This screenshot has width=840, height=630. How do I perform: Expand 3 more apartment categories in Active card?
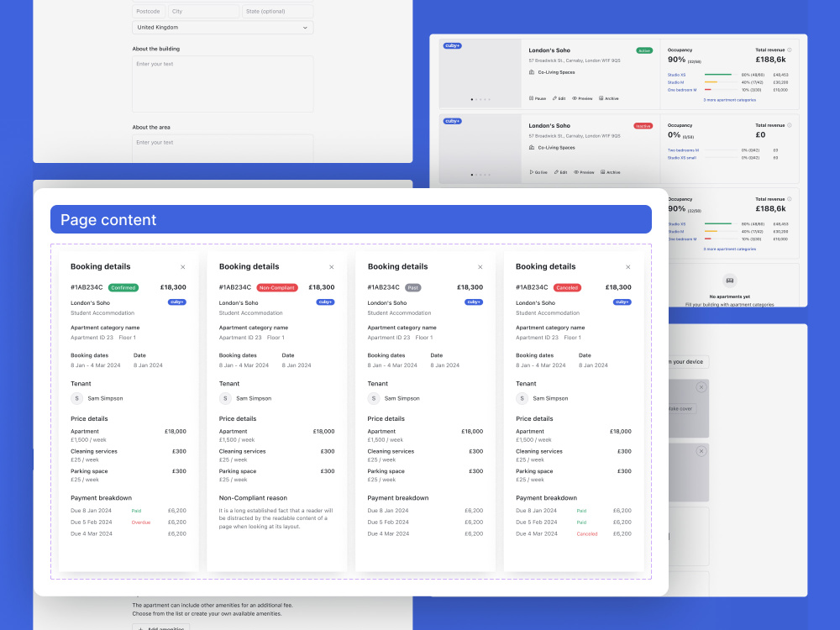[x=730, y=100]
